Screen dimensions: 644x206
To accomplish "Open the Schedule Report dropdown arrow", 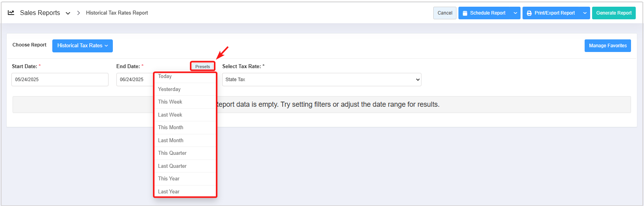I will pos(515,13).
